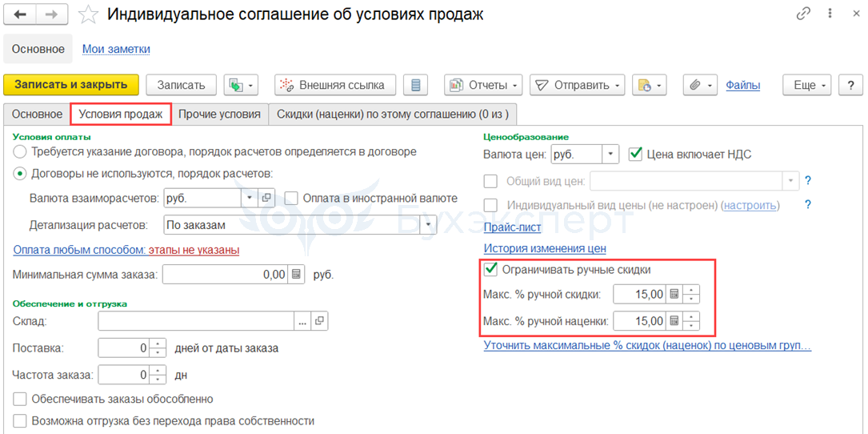The height and width of the screenshot is (434, 868).
Task: Switch to the Основное tab in the tab row
Action: pos(37,115)
